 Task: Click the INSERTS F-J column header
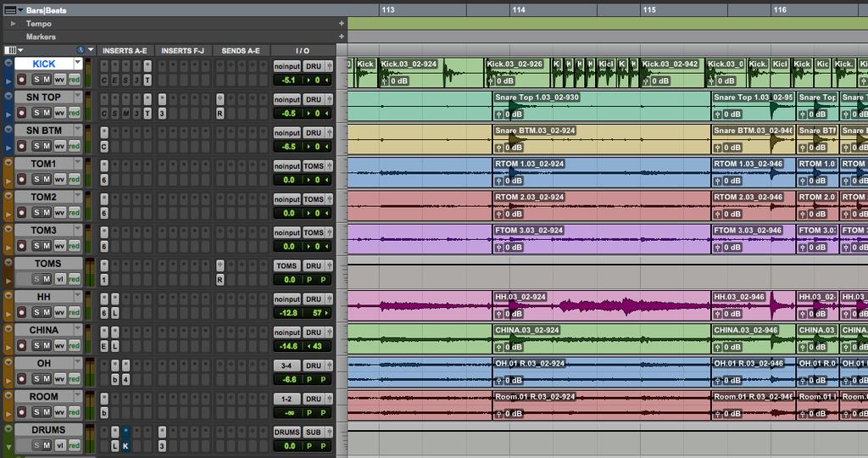183,50
